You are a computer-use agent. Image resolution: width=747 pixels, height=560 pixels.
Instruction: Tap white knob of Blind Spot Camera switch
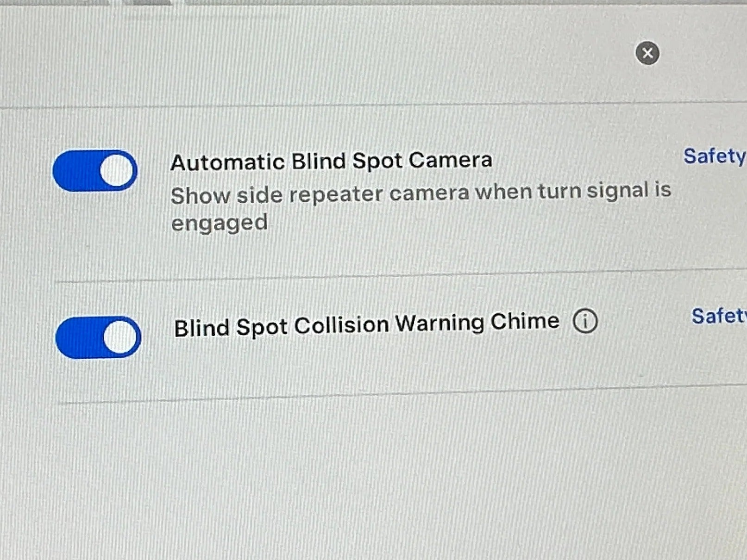(x=117, y=170)
